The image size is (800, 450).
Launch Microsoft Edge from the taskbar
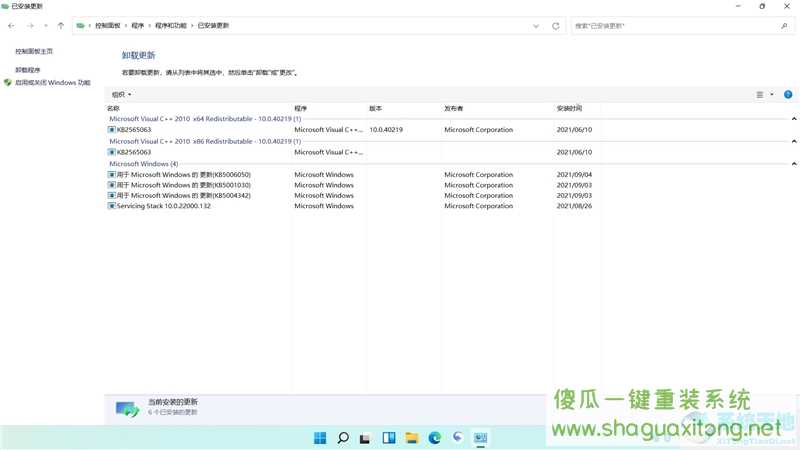(435, 438)
